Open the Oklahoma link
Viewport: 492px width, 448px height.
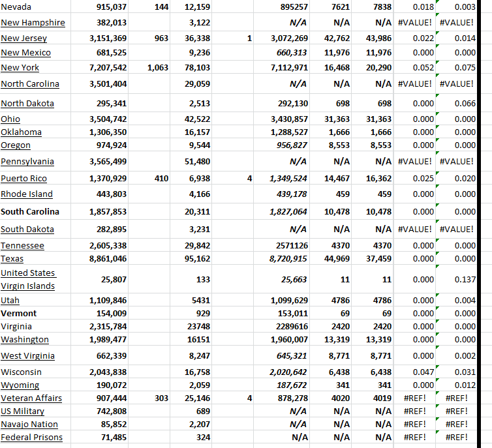tap(21, 132)
